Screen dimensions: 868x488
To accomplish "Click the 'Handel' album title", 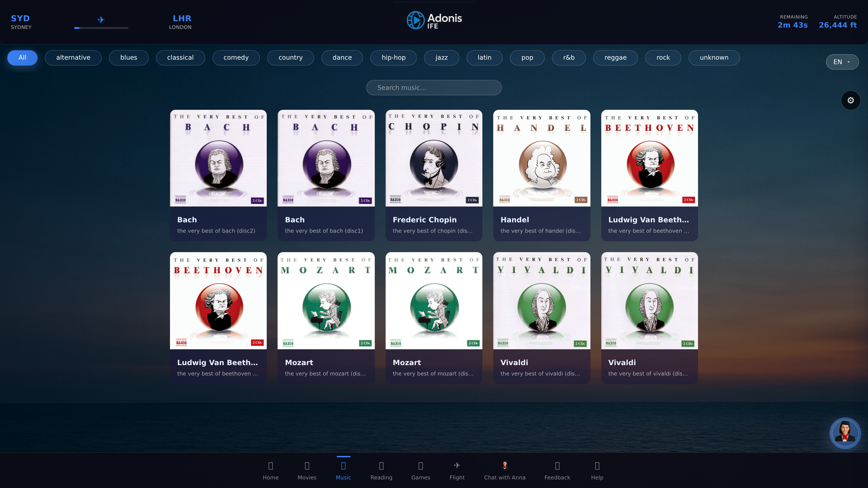I will 514,220.
